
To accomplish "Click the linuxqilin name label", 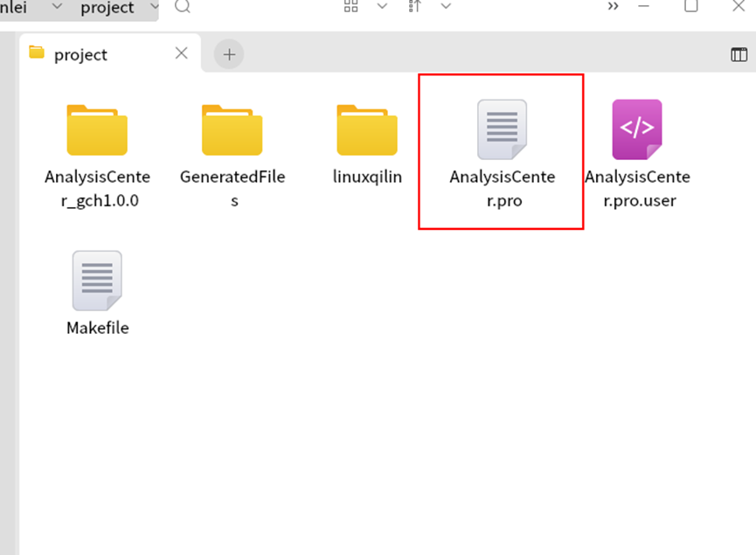I will click(367, 177).
